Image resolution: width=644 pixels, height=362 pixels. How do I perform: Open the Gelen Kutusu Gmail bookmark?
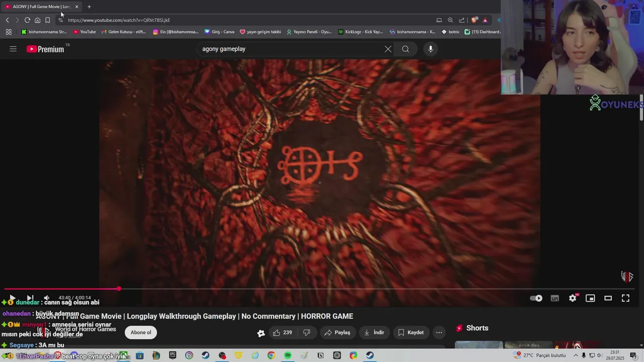click(124, 32)
